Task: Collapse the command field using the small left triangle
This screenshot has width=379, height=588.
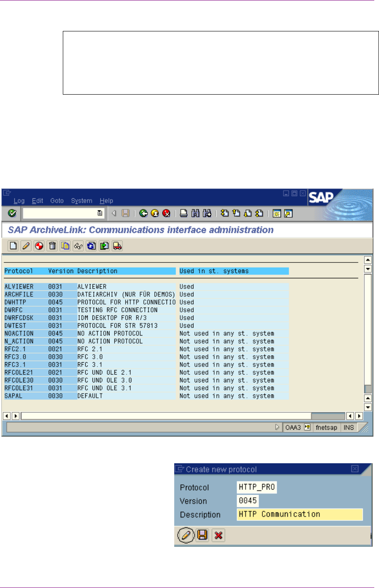Action: click(114, 212)
